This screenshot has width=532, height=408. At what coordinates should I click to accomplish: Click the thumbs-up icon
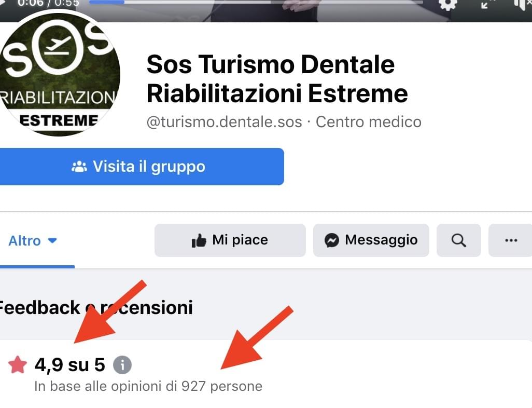point(199,240)
